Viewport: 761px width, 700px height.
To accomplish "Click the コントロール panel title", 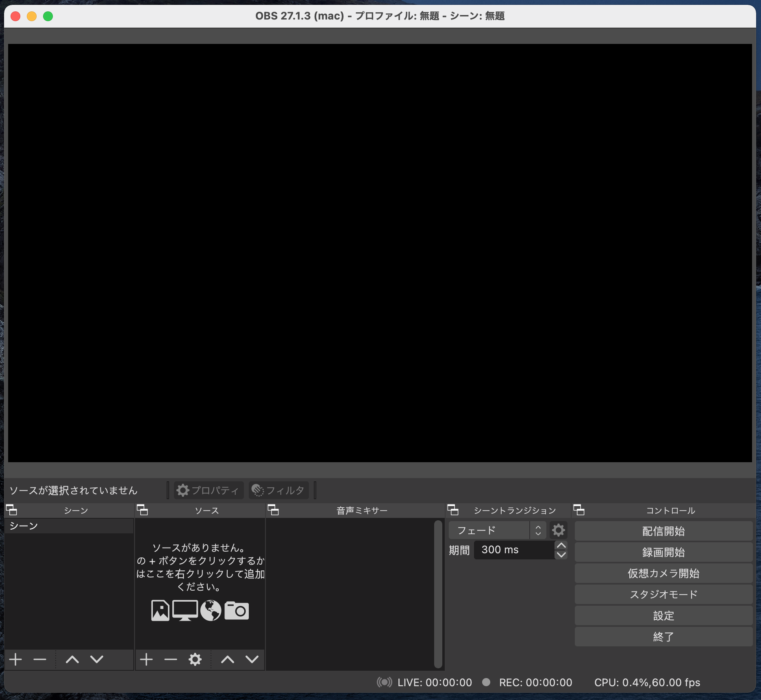I will 671,510.
